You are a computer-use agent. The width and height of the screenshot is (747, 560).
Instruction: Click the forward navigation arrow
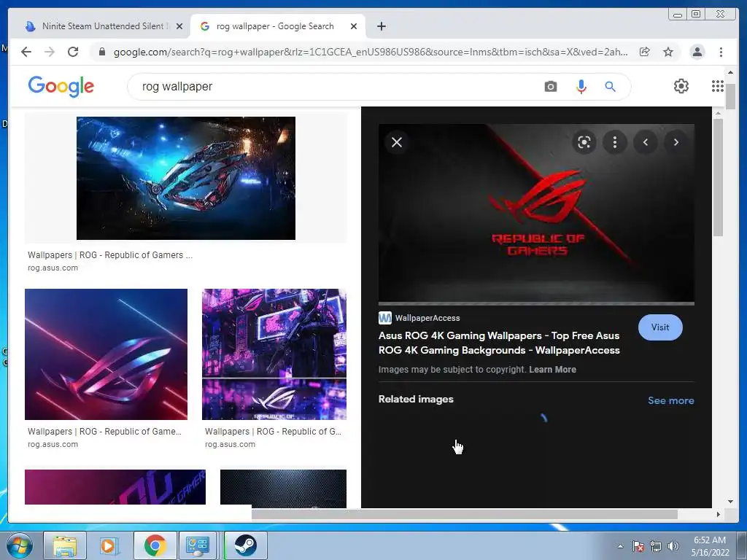50,52
